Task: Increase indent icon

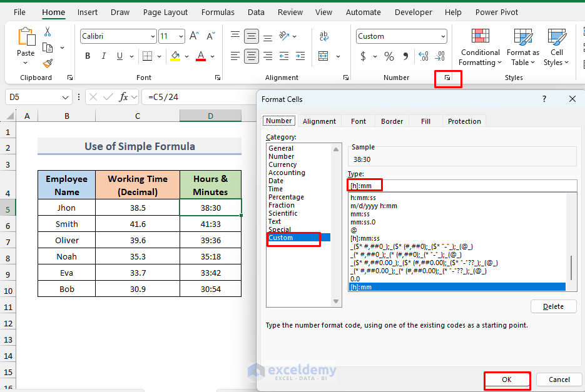Action: pyautogui.click(x=300, y=56)
